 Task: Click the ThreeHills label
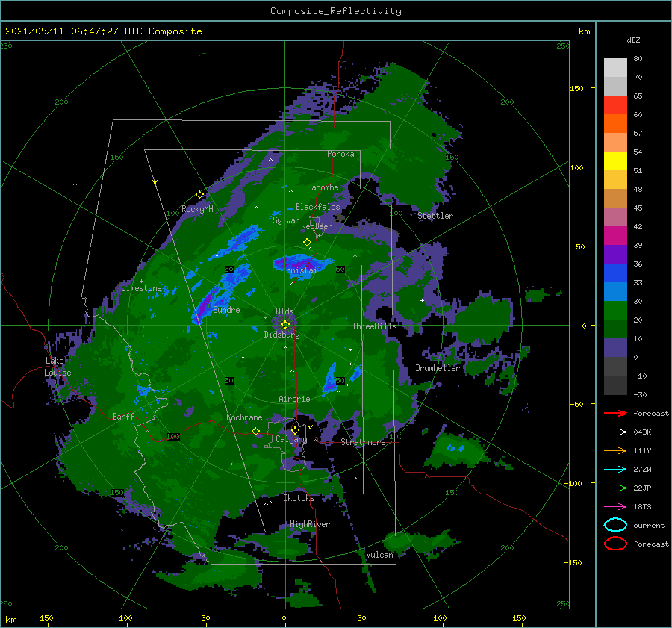tap(374, 326)
